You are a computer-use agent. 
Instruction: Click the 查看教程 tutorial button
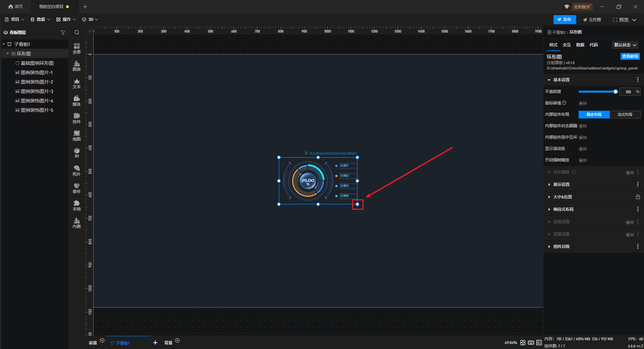630,56
